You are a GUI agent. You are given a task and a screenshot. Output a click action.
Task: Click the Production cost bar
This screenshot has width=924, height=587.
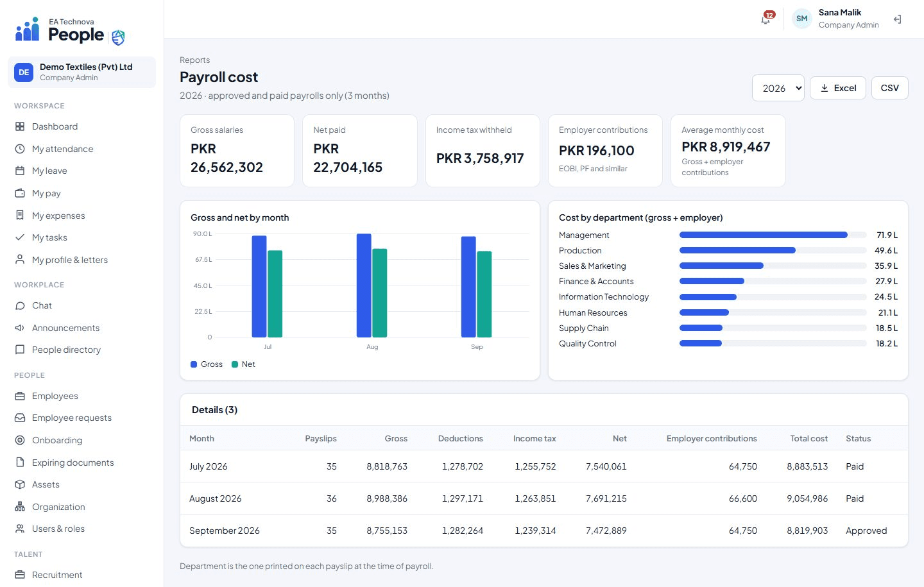click(737, 250)
